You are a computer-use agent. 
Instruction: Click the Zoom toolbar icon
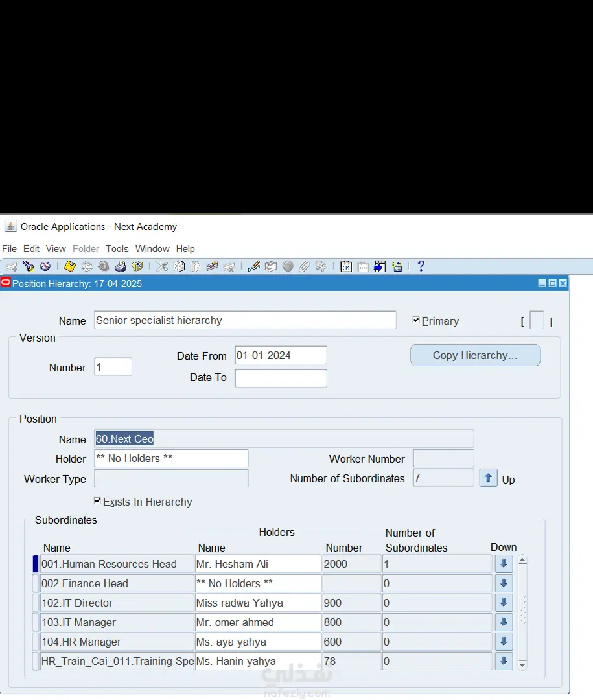(x=271, y=267)
